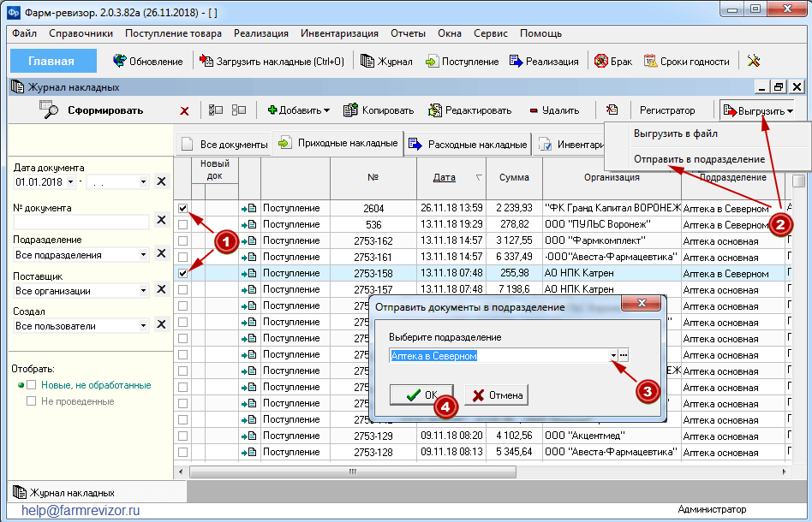The height and width of the screenshot is (522, 812).
Task: Check the checkbox for document 2753-157
Action: click(x=182, y=290)
